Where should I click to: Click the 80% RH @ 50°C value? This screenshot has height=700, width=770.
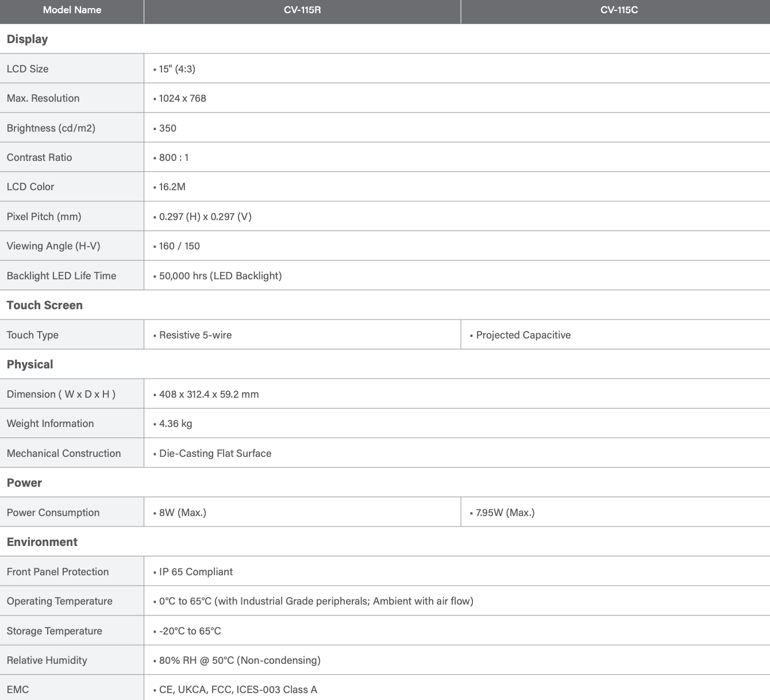240,660
